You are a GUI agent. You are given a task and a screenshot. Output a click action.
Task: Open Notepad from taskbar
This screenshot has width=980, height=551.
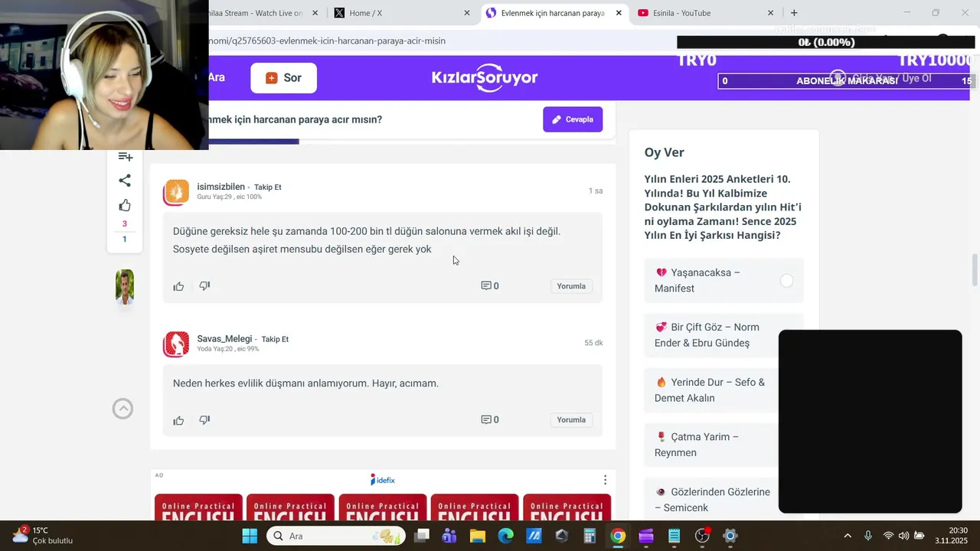[674, 536]
